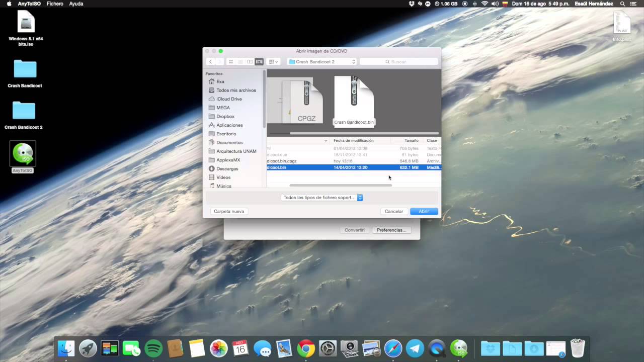Open Finder from the dock
Image resolution: width=644 pixels, height=362 pixels.
[66, 348]
